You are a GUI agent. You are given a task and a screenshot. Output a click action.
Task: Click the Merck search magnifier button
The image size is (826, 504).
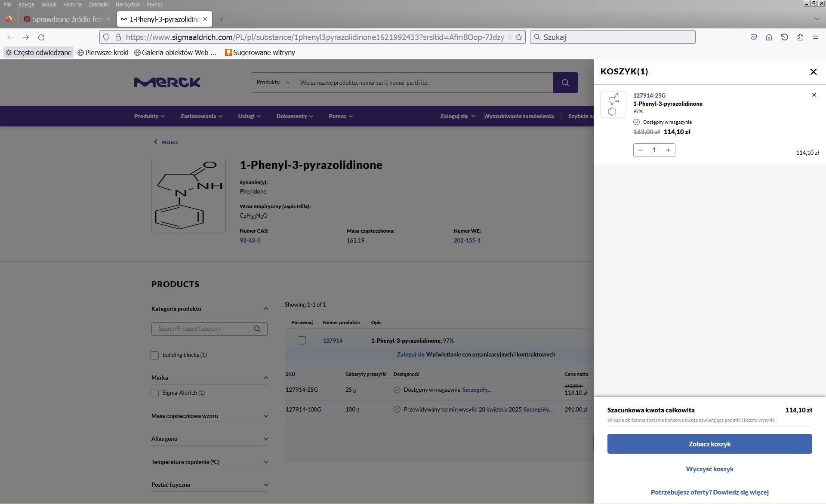pos(565,83)
